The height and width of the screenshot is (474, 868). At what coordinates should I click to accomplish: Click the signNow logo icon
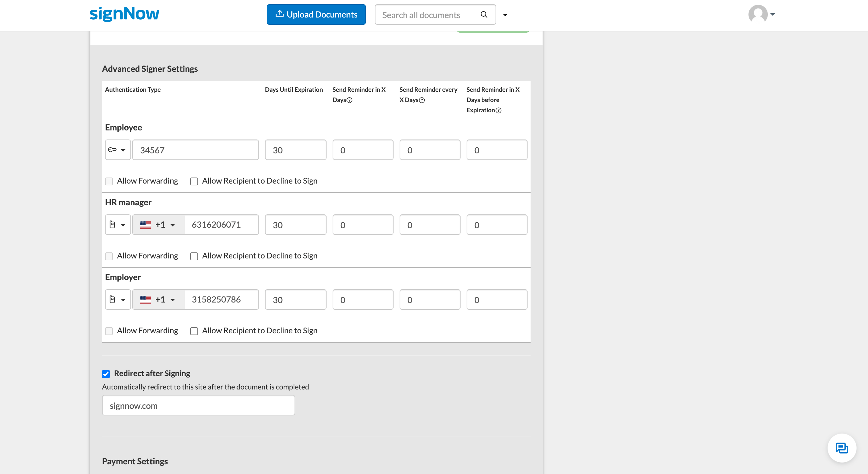(126, 14)
